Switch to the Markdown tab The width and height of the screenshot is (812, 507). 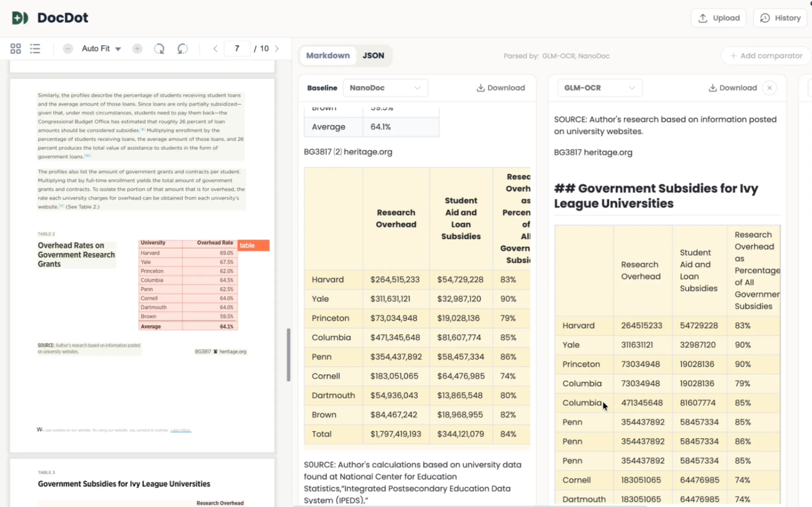[328, 55]
